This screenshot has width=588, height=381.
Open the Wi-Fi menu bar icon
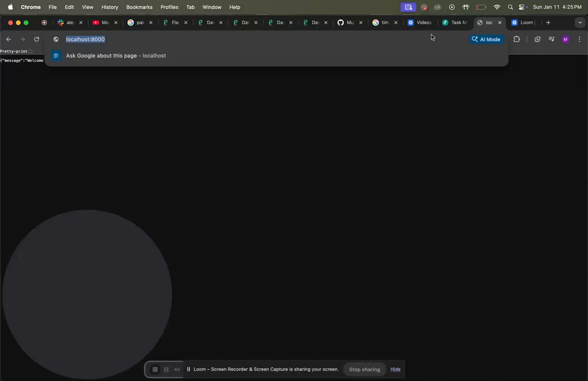point(497,7)
